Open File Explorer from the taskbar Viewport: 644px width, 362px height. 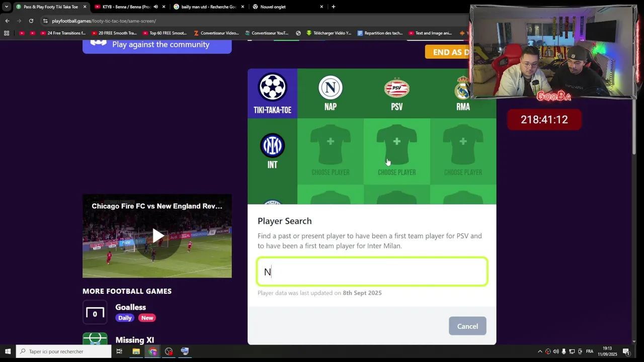click(x=136, y=351)
